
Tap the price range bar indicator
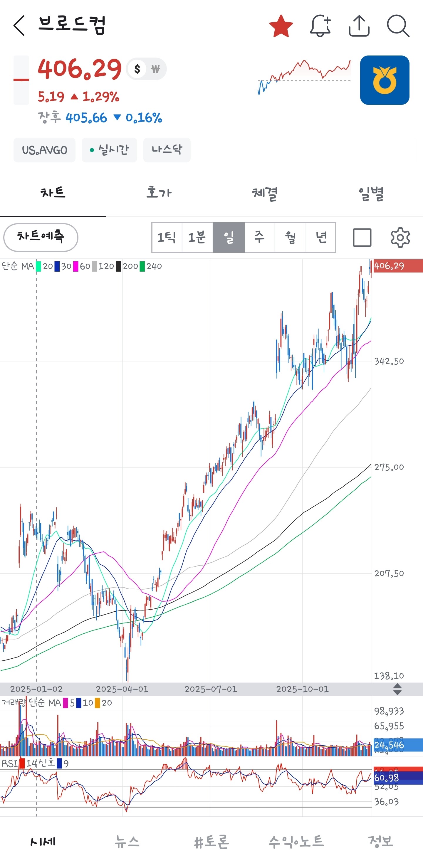[x=21, y=80]
